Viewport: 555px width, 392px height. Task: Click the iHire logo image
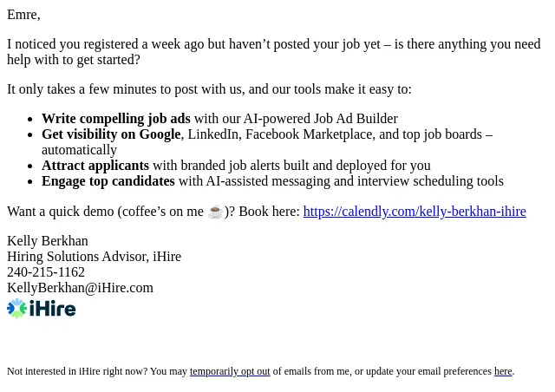42,309
